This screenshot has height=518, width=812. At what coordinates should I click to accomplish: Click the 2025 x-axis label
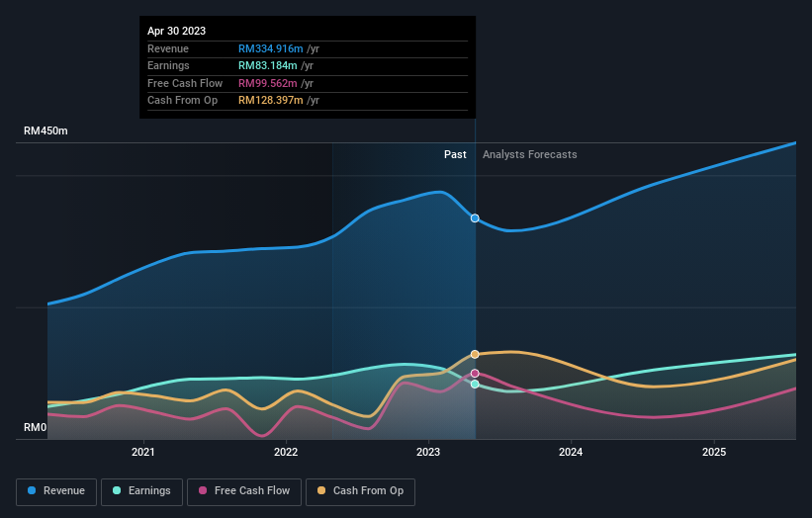(x=714, y=453)
